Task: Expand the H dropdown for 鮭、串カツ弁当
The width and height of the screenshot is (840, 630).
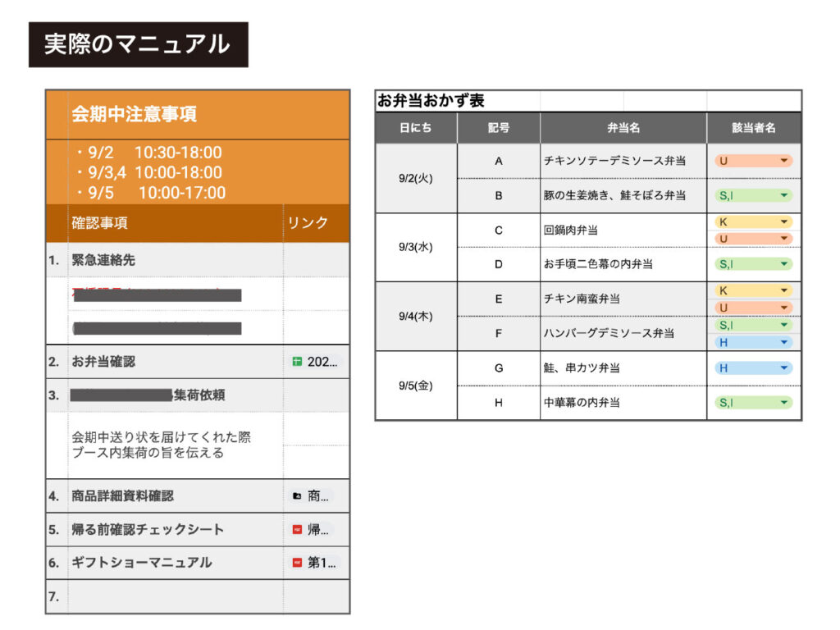Action: tap(784, 368)
